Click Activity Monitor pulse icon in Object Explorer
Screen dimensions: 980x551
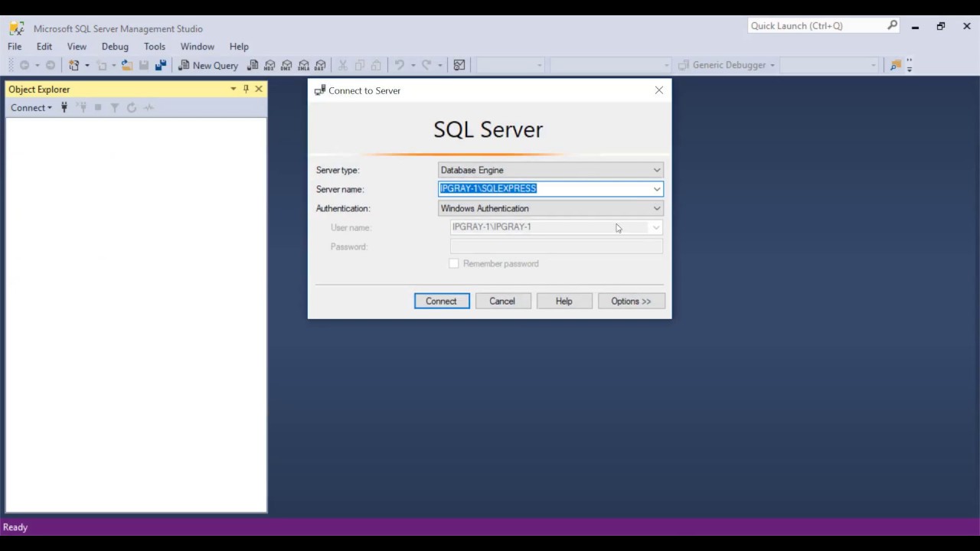point(149,108)
